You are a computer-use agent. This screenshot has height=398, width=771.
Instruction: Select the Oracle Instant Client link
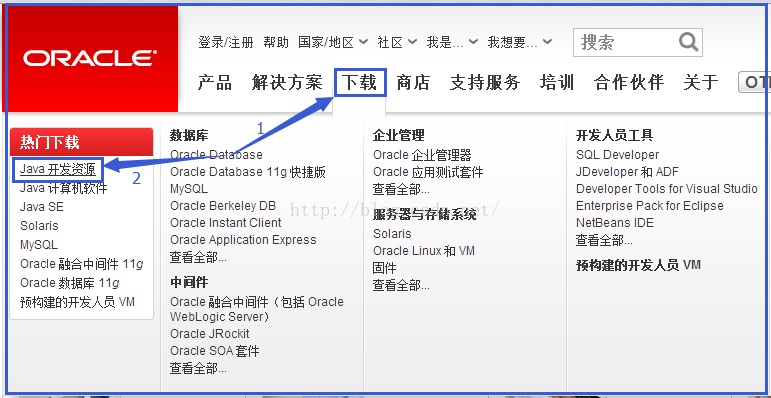pyautogui.click(x=226, y=222)
